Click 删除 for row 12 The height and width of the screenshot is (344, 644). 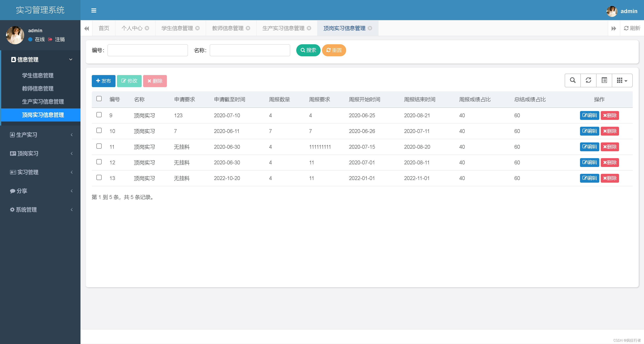pyautogui.click(x=610, y=163)
